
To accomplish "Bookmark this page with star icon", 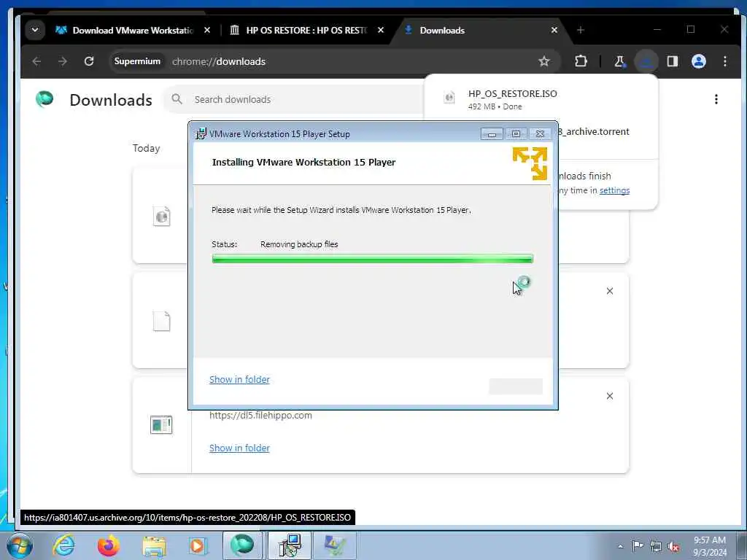I will [544, 61].
